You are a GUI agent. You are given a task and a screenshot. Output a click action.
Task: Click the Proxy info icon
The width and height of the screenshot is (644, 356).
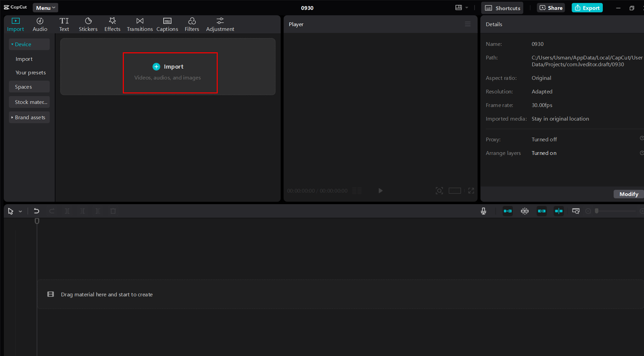[x=641, y=138]
